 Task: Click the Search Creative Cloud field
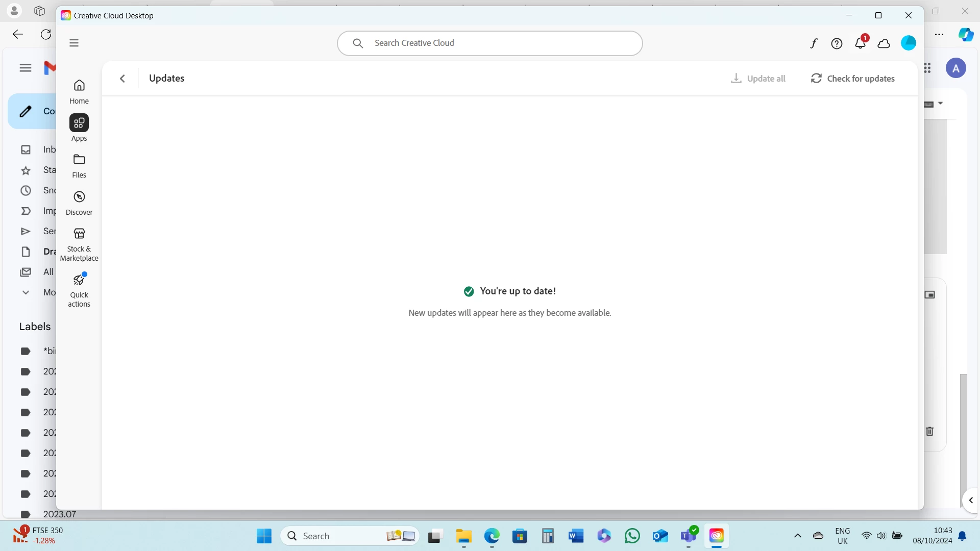coord(490,43)
